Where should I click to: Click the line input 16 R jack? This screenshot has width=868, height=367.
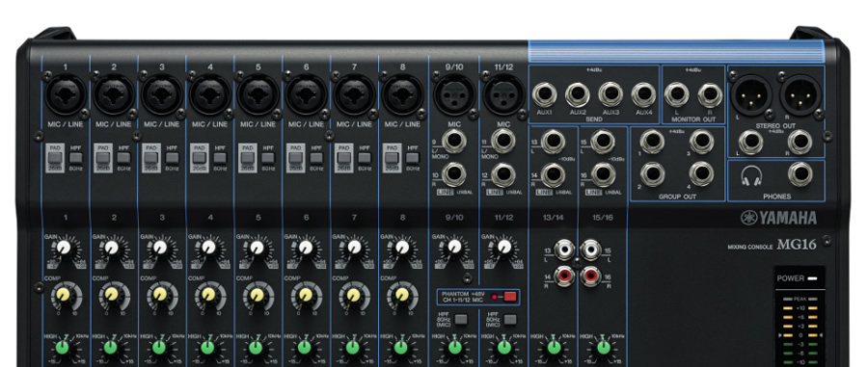(x=603, y=174)
